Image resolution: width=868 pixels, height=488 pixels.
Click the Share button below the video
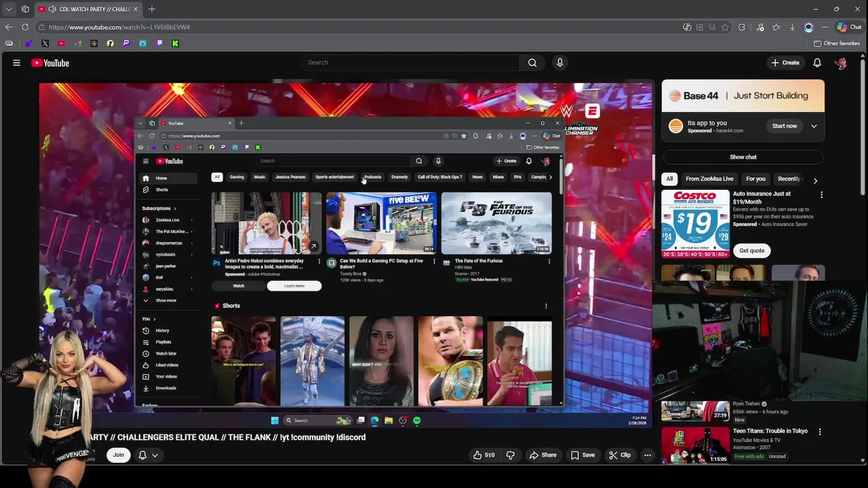point(543,455)
